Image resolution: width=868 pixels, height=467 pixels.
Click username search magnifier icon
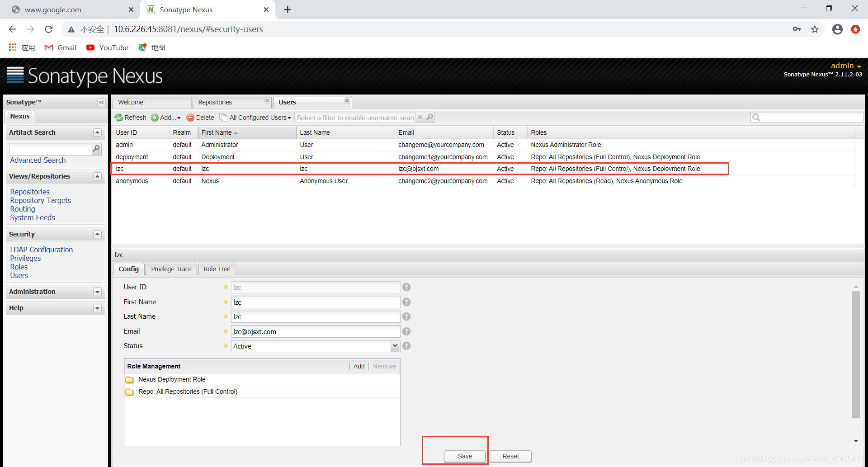pos(429,118)
